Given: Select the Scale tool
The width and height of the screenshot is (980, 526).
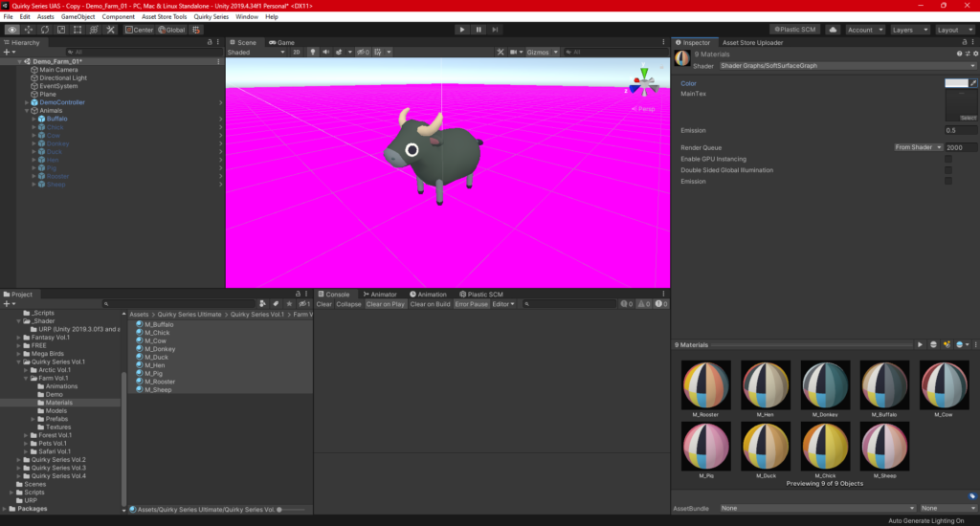Looking at the screenshot, I should [60, 30].
